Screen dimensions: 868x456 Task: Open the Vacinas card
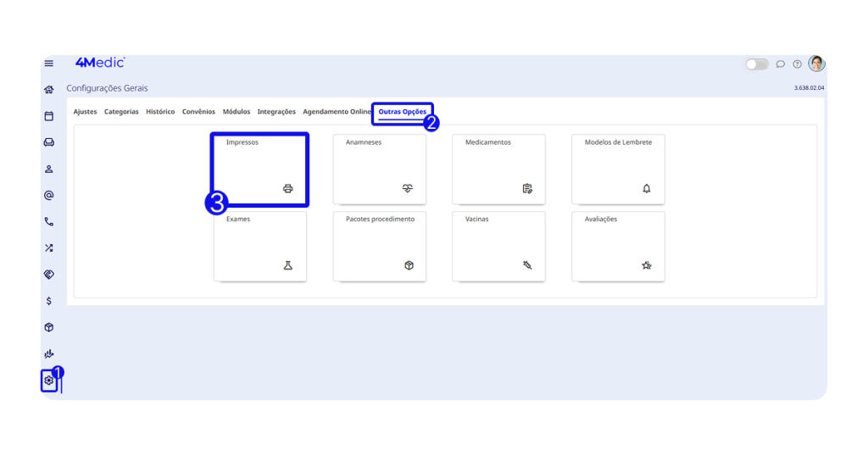point(498,246)
